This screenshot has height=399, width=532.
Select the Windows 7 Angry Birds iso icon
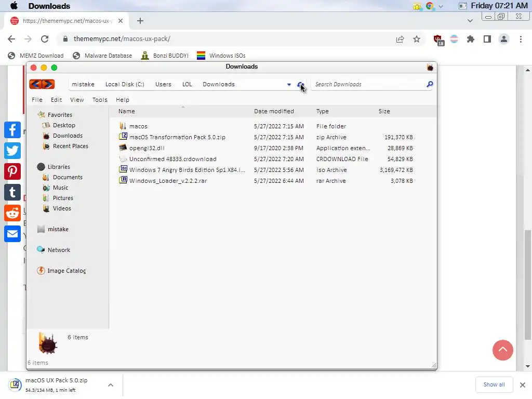click(x=123, y=169)
